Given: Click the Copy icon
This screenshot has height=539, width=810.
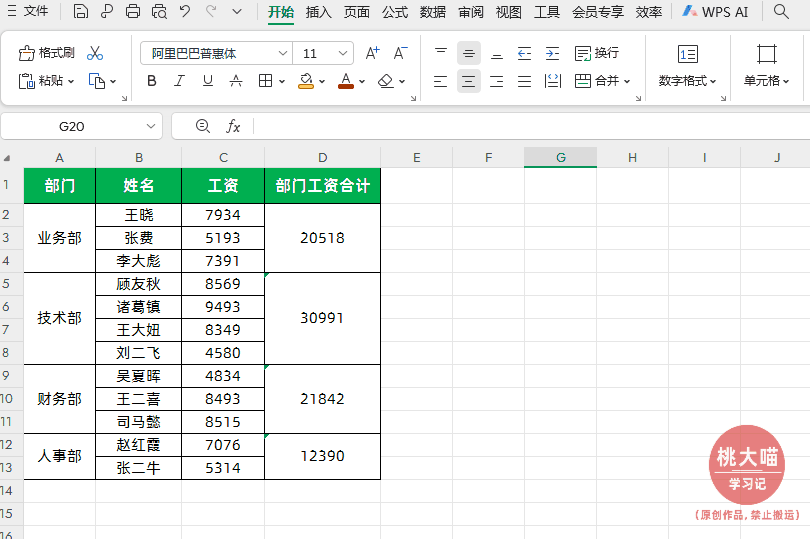Looking at the screenshot, I should pyautogui.click(x=97, y=81).
